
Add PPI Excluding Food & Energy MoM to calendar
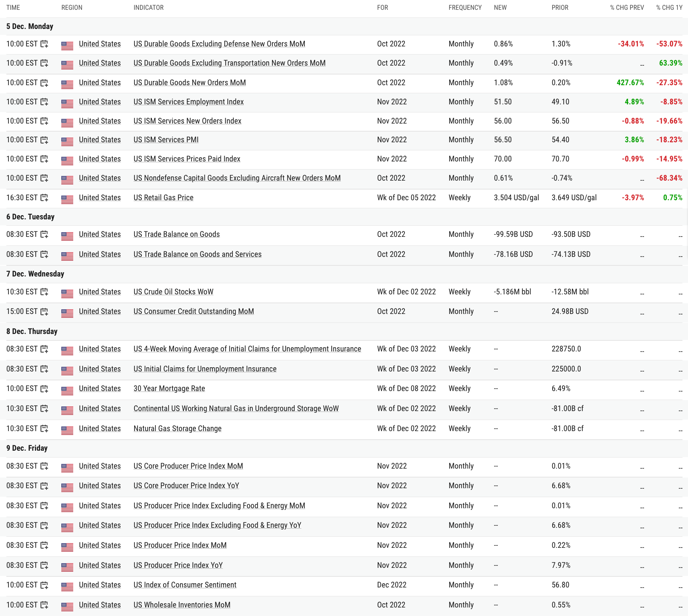click(44, 506)
